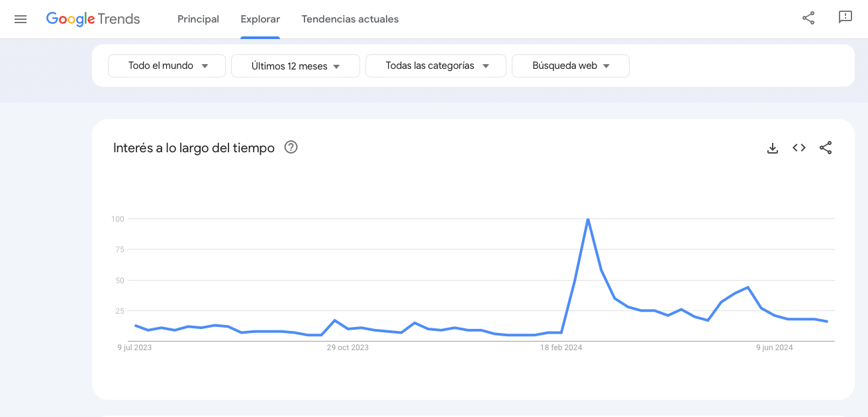Click the 18 feb 2024 axis label

coord(561,347)
